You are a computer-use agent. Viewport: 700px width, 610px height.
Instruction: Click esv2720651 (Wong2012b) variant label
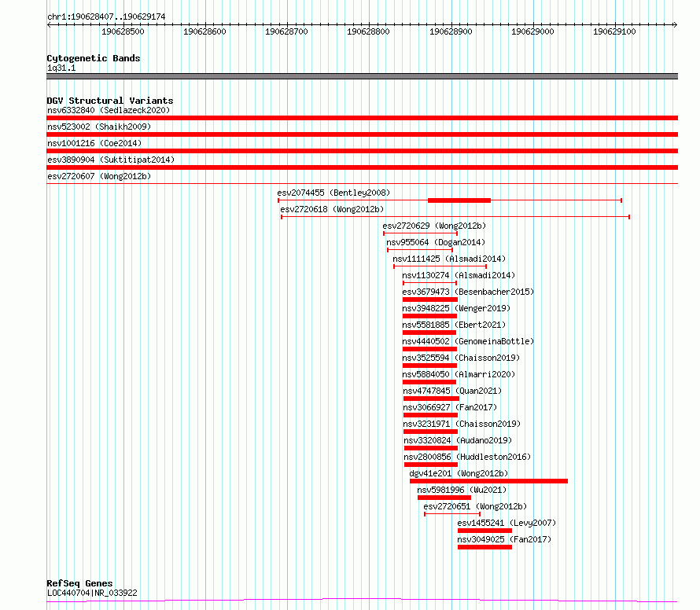475,506
